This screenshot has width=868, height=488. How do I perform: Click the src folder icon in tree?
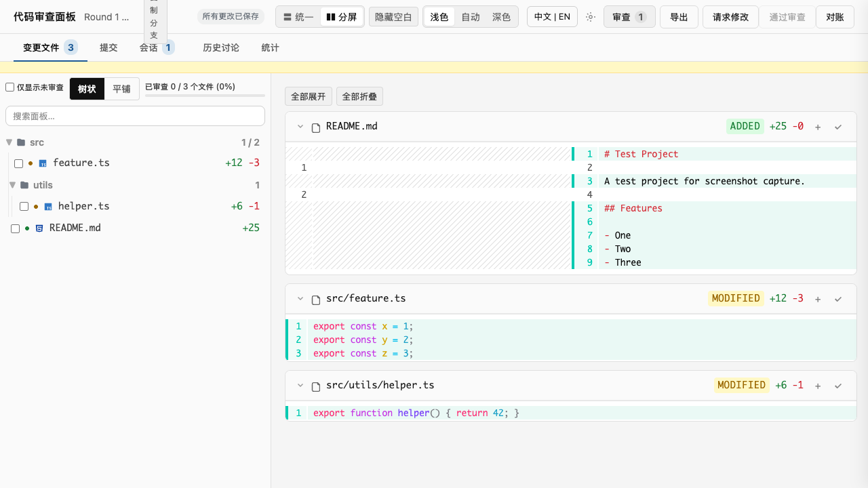click(x=21, y=142)
